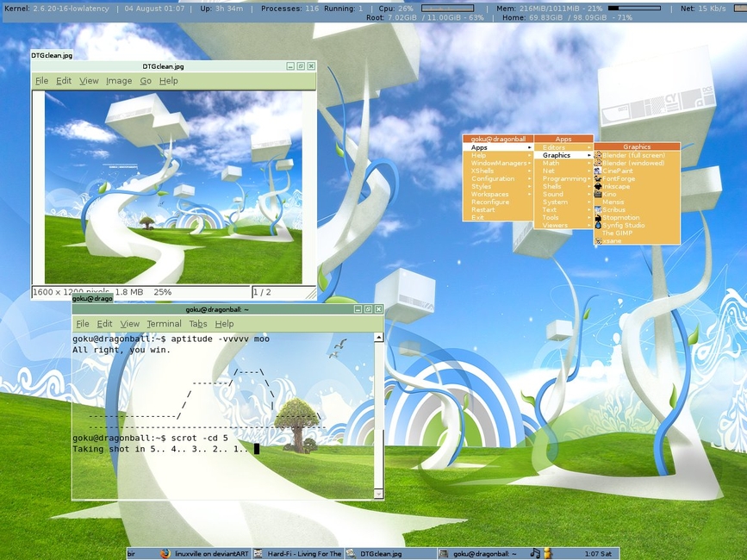
Task: Expand Math submenu in Apps menu
Action: pos(563,163)
